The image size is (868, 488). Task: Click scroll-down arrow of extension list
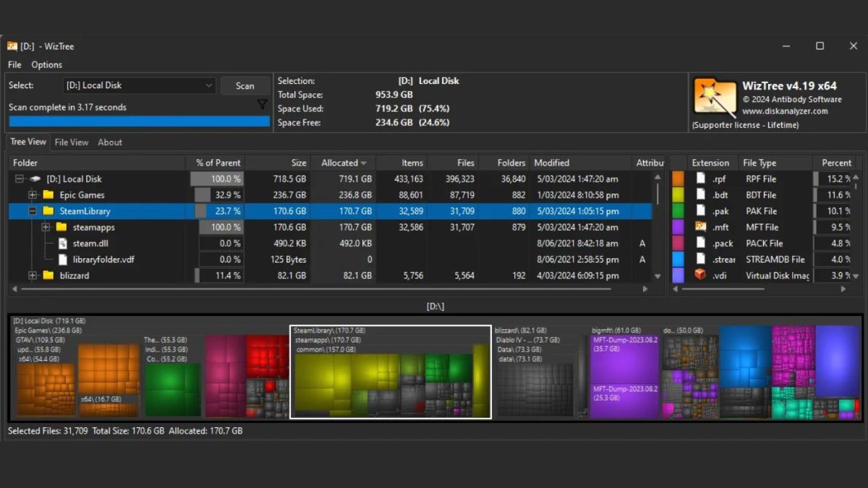[x=856, y=275]
